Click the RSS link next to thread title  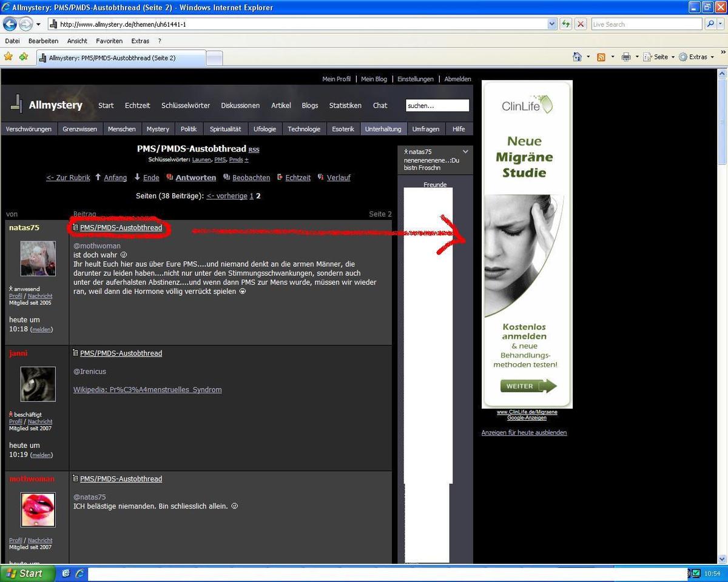pos(254,150)
